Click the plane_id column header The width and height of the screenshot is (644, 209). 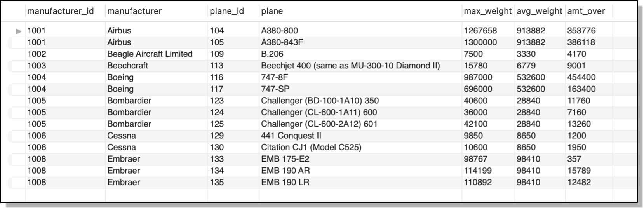click(x=227, y=11)
